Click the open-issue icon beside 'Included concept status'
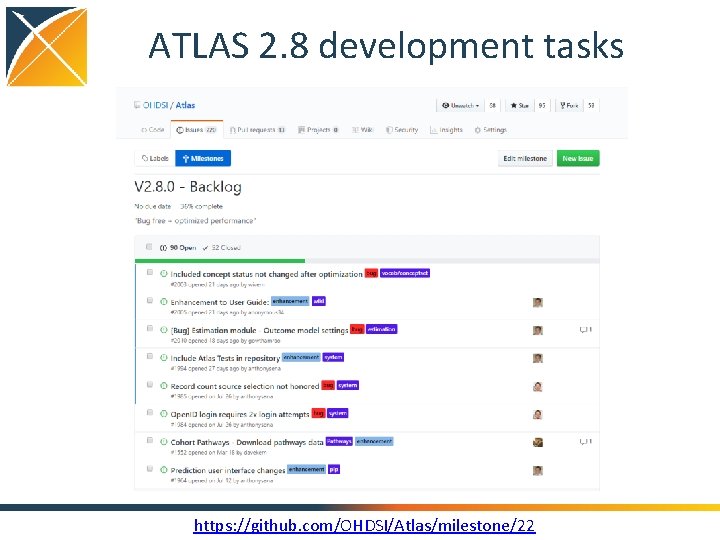 [x=163, y=274]
